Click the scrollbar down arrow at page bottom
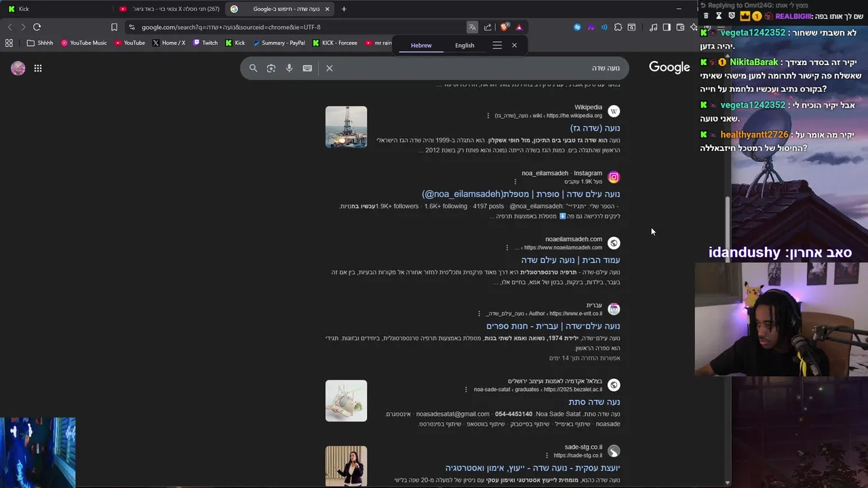This screenshot has height=488, width=868. (728, 483)
